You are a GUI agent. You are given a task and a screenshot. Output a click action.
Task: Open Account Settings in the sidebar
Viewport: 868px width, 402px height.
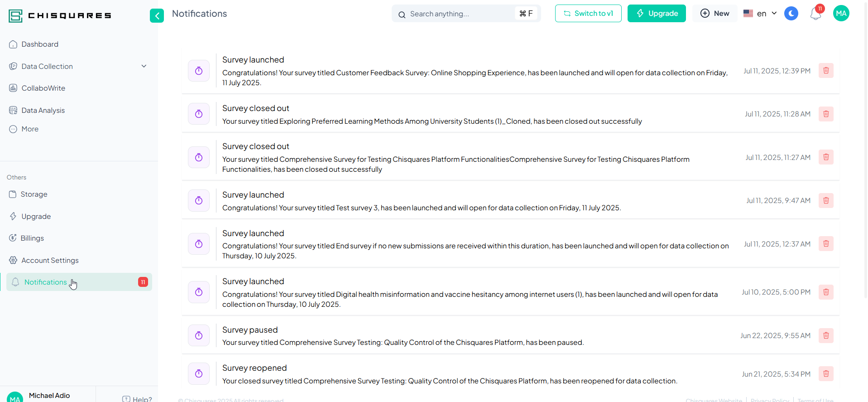pos(50,261)
